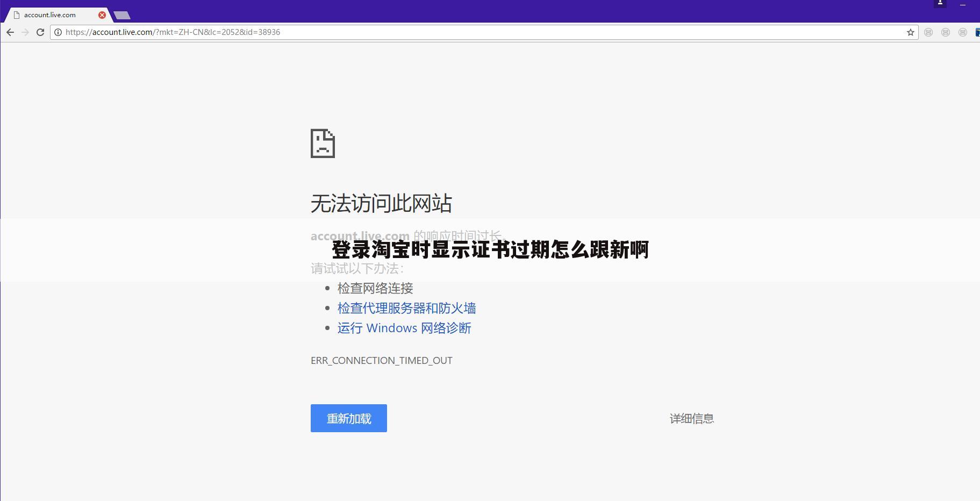Image resolution: width=980 pixels, height=501 pixels.
Task: Open the user profile icon in title bar
Action: coord(940,3)
